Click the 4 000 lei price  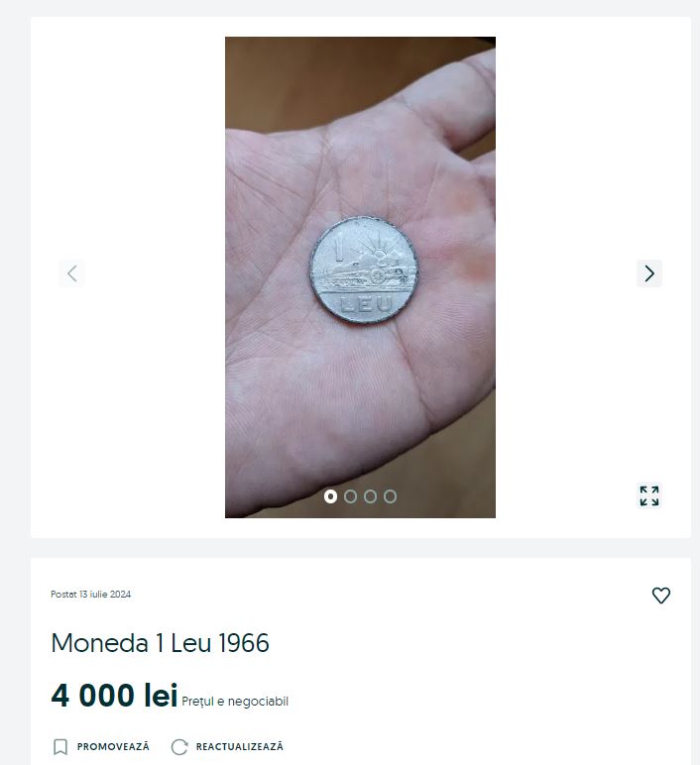tap(114, 696)
